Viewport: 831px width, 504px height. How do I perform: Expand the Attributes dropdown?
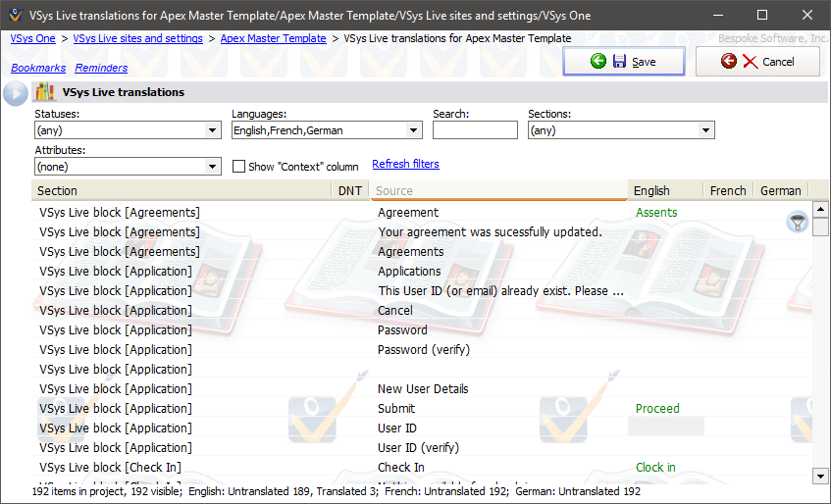point(213,167)
